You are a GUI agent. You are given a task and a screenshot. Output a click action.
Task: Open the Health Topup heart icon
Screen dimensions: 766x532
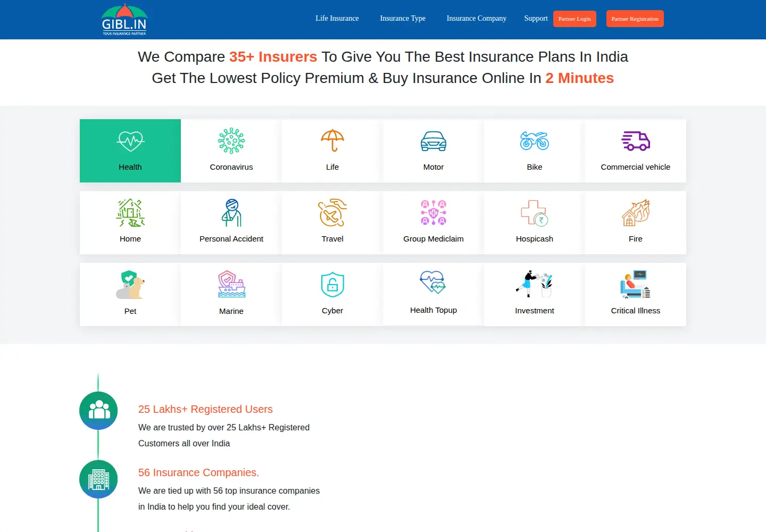(x=433, y=282)
